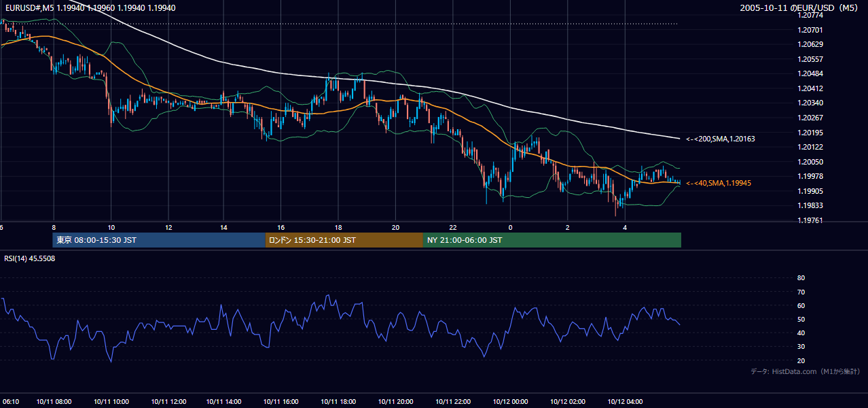Viewport: 868px width, 408px height.
Task: Click the RSI level 50 label
Action: point(801,319)
